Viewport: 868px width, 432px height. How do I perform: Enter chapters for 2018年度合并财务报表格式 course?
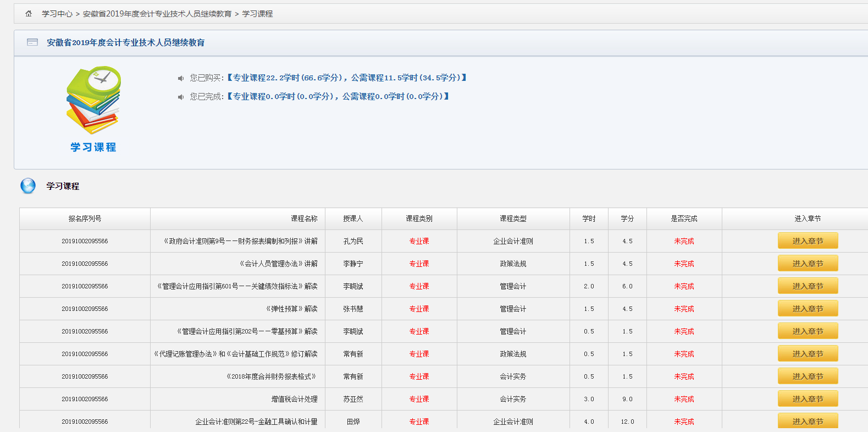coord(808,376)
